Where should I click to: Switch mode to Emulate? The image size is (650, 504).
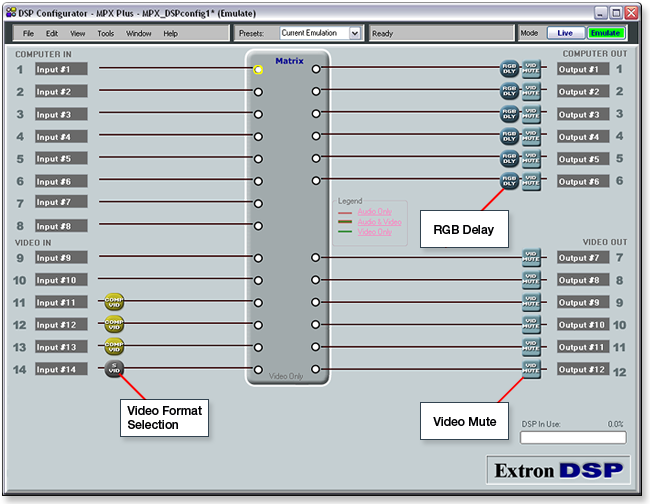(604, 33)
